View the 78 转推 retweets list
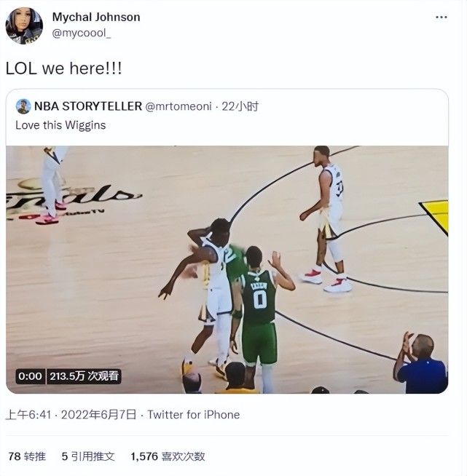 [27, 456]
